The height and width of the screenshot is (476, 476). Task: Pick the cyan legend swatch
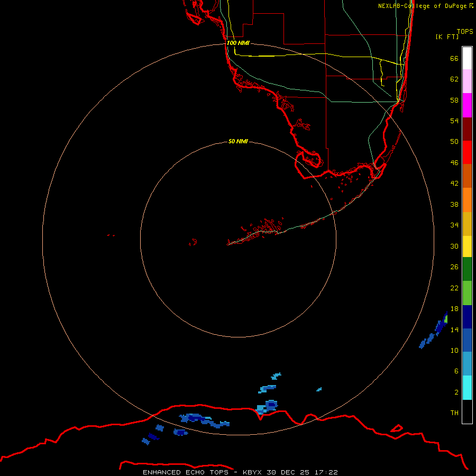tap(467, 388)
